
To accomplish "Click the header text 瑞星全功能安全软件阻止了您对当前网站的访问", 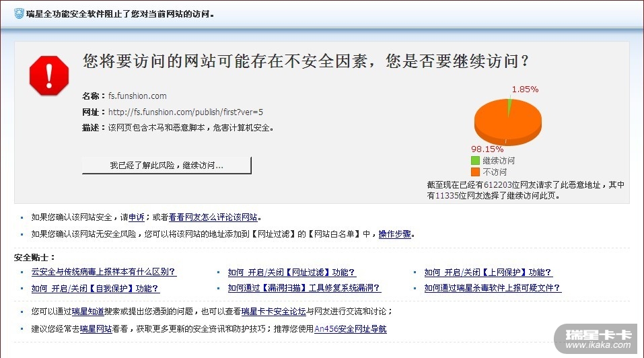I will (x=120, y=14).
